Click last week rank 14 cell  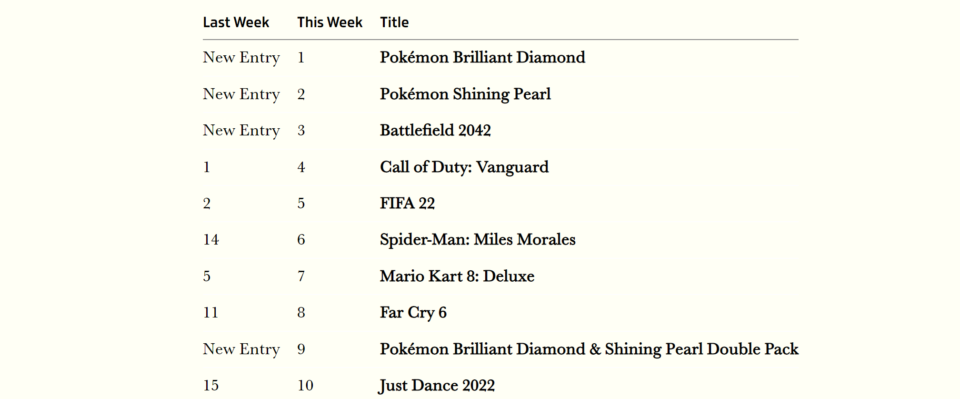tap(211, 240)
